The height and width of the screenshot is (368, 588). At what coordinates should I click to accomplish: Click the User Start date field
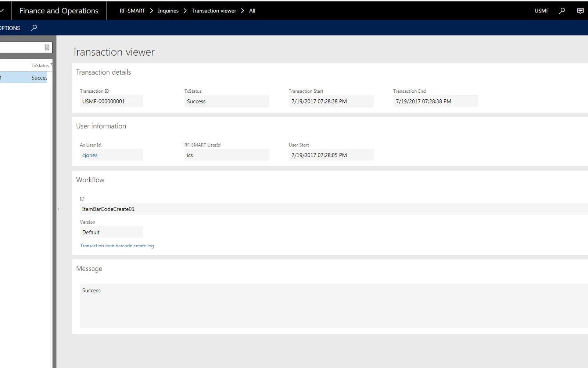(331, 155)
